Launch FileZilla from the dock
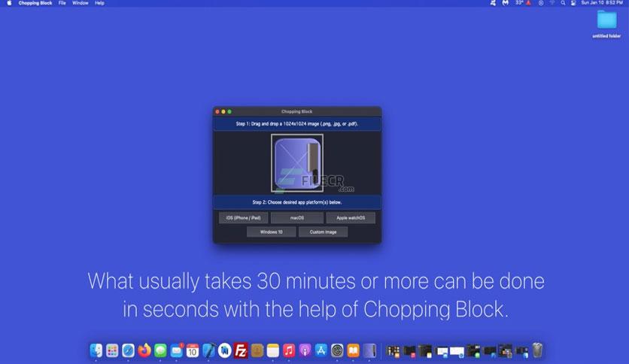This screenshot has height=364, width=629. 241,350
